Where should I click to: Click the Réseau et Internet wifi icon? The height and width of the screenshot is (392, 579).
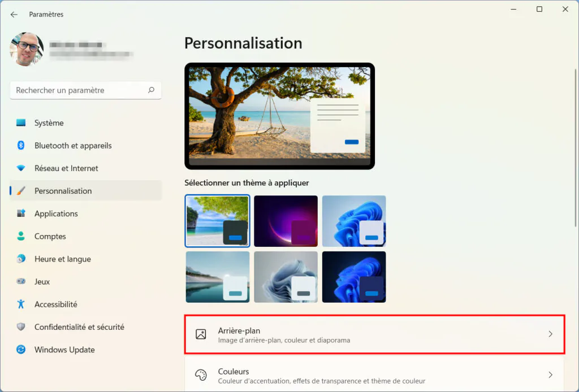21,168
